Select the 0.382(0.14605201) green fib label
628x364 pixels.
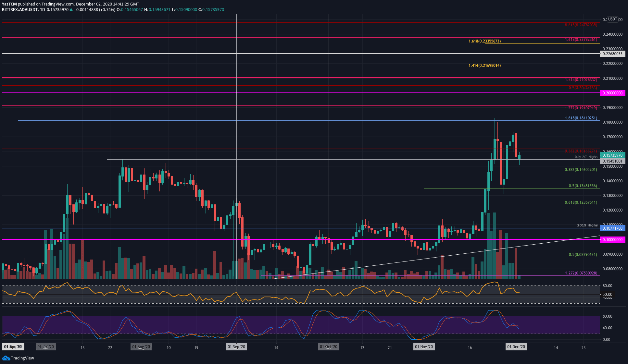(x=581, y=170)
